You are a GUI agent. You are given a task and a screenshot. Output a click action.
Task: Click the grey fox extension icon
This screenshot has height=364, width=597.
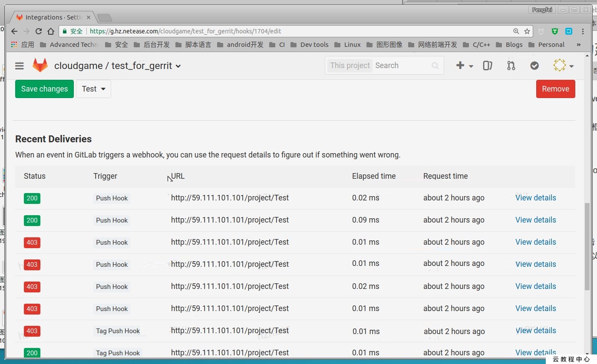541,31
